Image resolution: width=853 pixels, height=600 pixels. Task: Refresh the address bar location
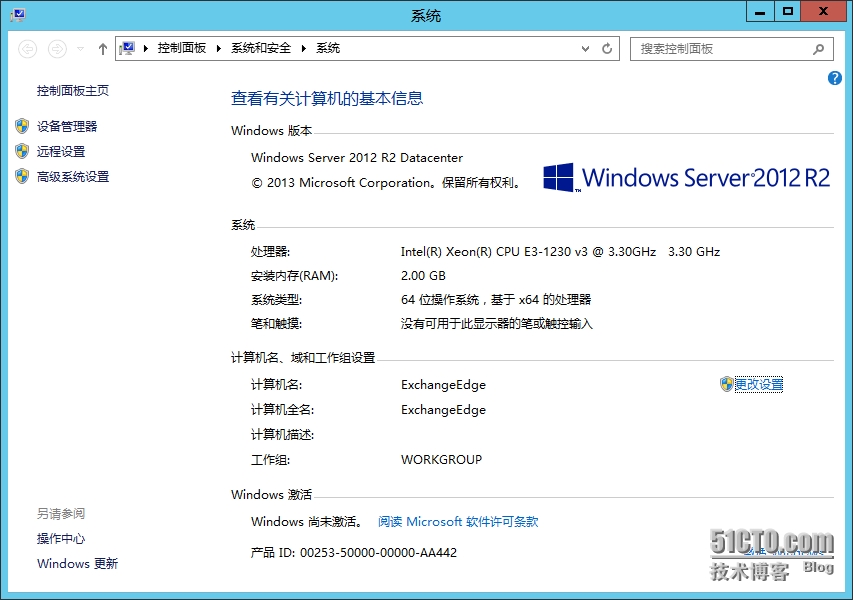pyautogui.click(x=607, y=48)
